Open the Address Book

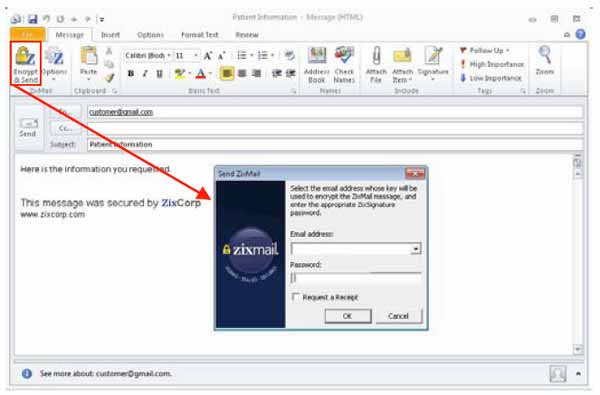point(317,65)
